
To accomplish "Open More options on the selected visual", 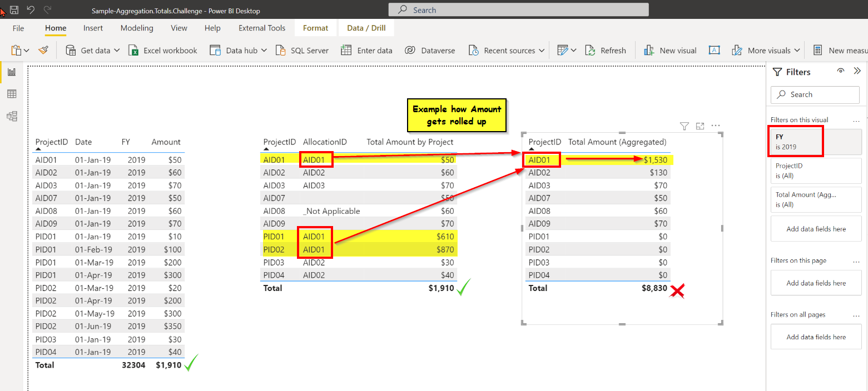I will coord(716,126).
